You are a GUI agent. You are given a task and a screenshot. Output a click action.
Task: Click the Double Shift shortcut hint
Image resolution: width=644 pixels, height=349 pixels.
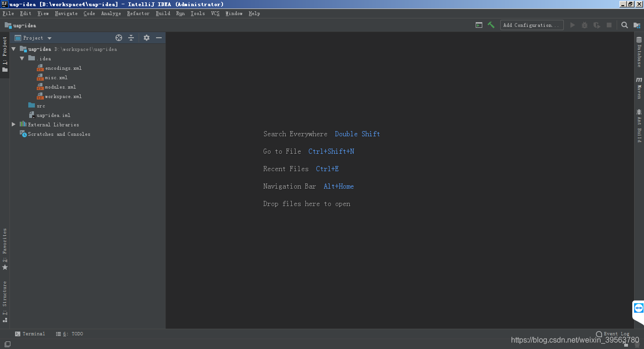coord(357,134)
